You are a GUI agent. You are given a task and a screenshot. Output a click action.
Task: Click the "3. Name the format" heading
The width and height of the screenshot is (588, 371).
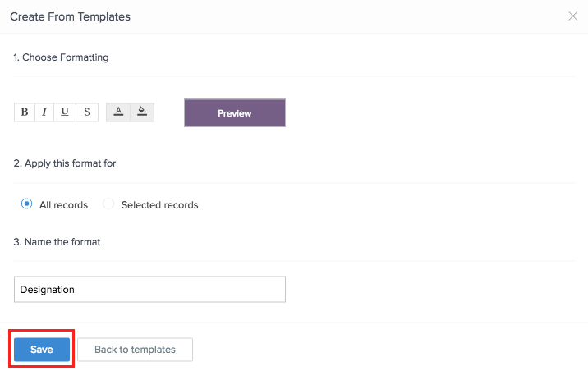click(57, 241)
